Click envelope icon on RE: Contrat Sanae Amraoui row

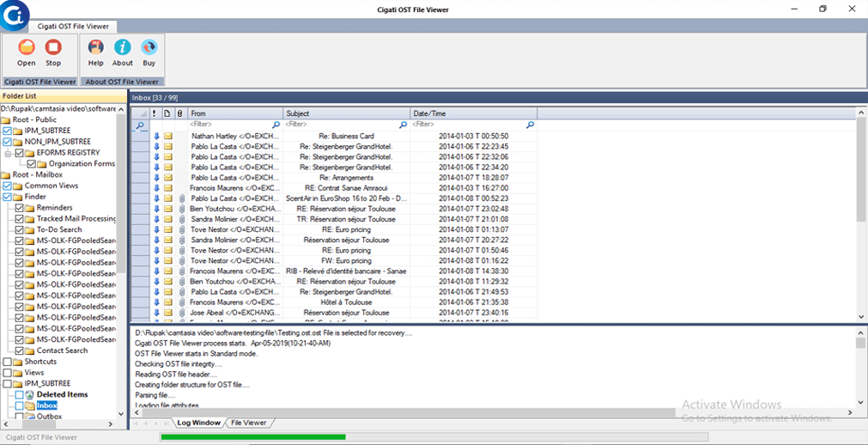point(167,188)
